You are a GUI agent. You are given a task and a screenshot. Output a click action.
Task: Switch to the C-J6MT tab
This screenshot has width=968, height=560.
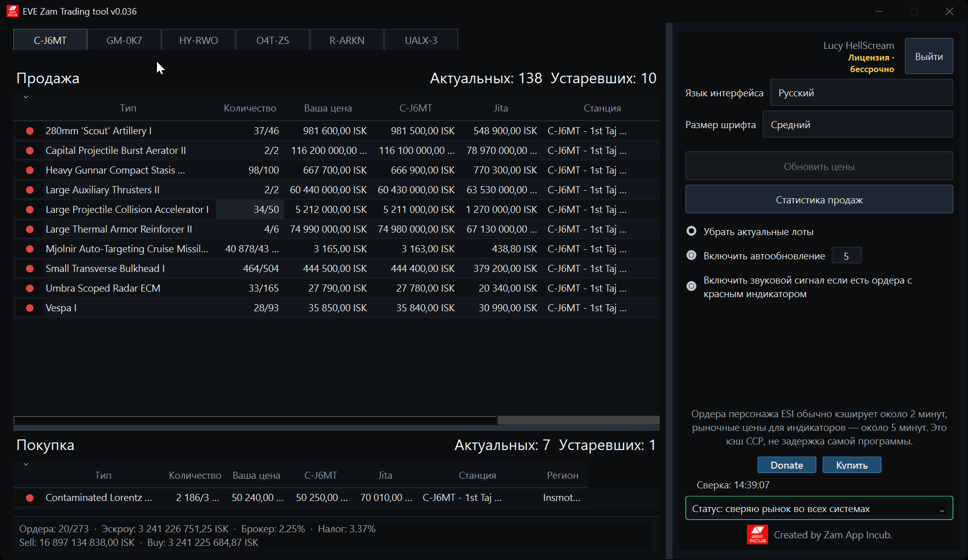point(50,40)
